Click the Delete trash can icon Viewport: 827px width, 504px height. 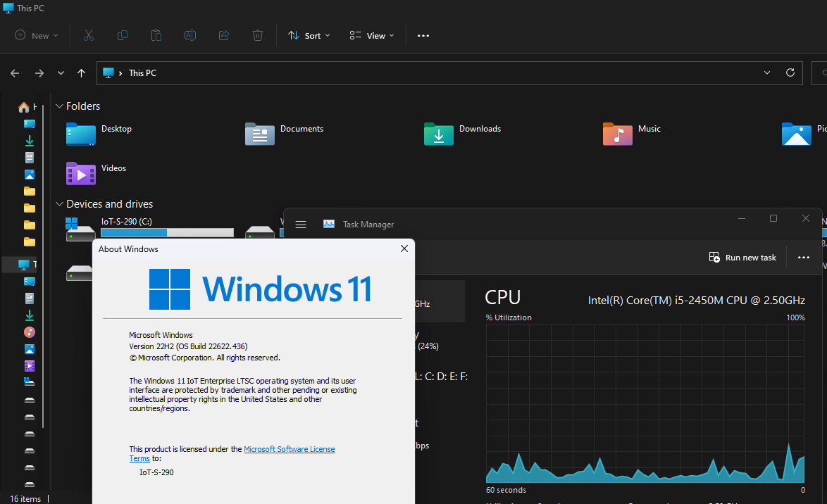(x=258, y=35)
